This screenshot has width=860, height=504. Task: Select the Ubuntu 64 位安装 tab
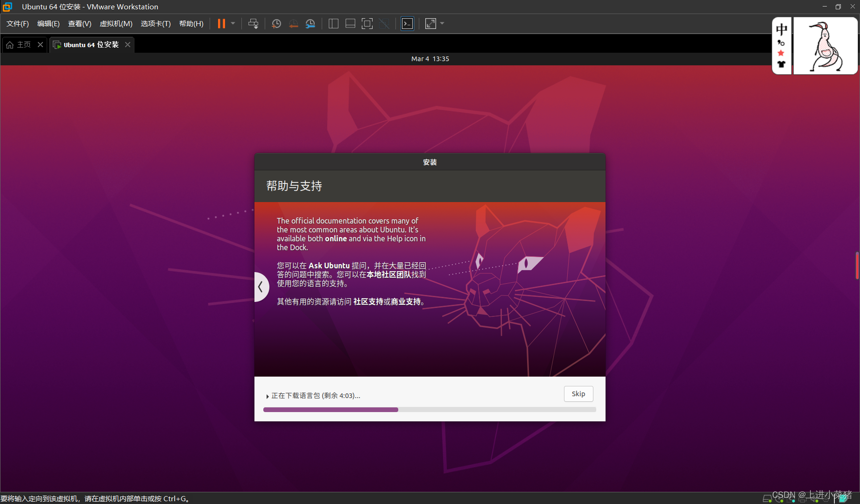point(92,45)
